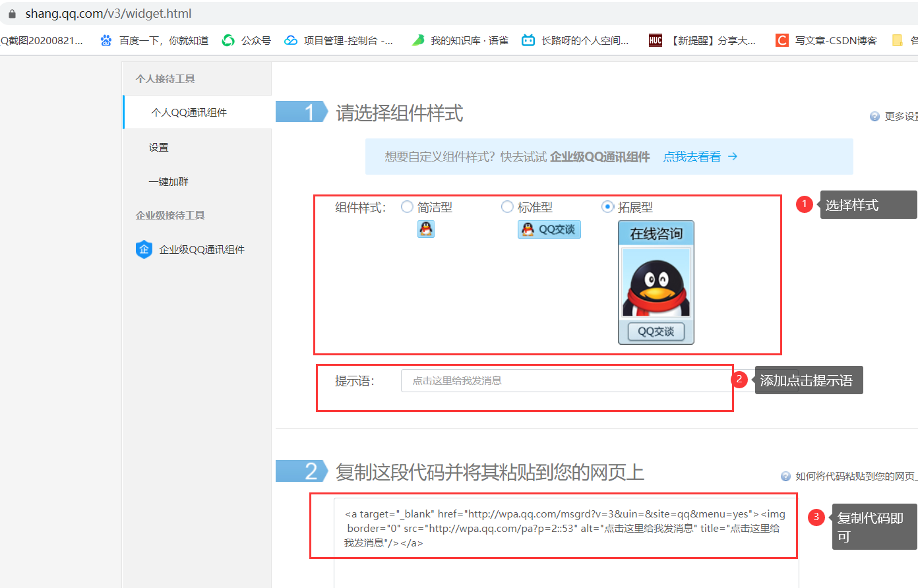918x588 pixels.
Task: Click the lock icon beside the URL
Action: [12, 13]
